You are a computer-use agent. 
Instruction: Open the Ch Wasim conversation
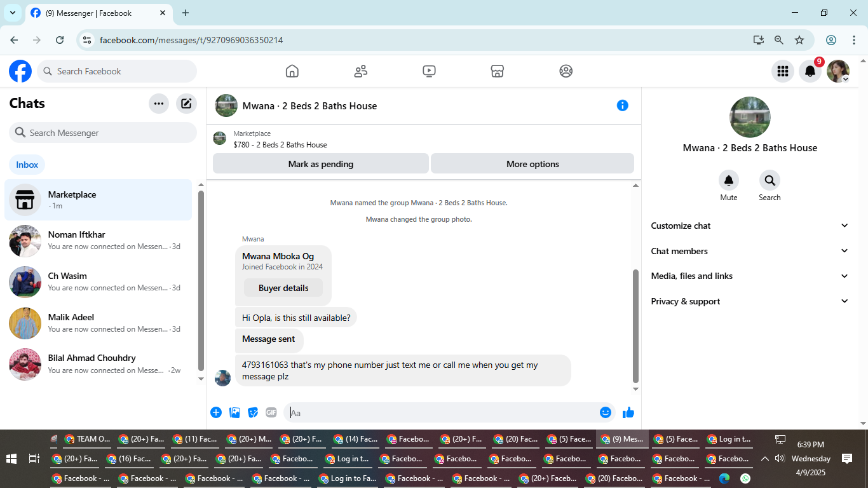[98, 281]
